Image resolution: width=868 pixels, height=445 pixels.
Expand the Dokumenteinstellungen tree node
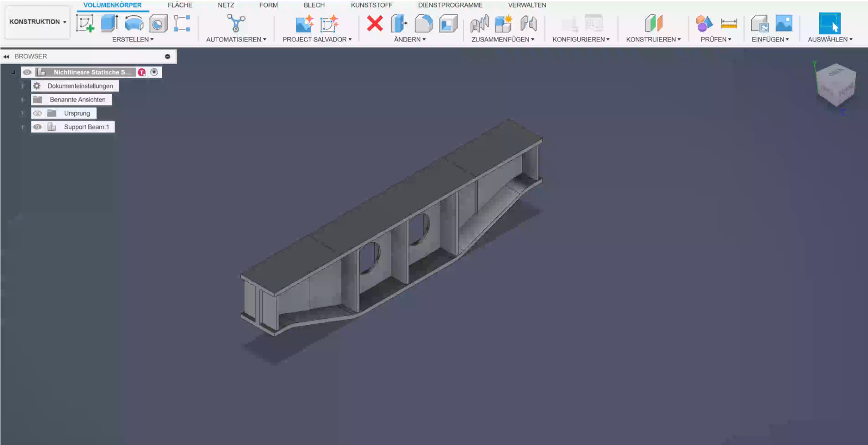coord(22,86)
